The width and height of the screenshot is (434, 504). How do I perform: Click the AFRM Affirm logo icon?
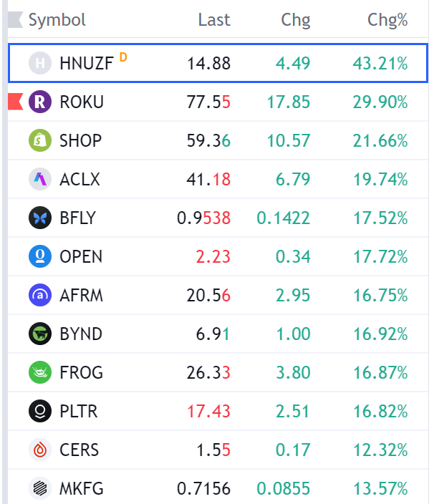click(40, 295)
